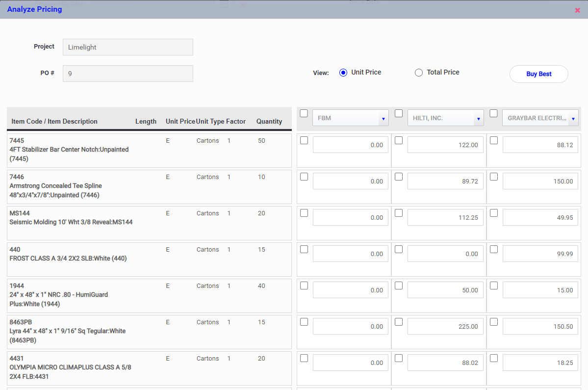588x390 pixels.
Task: Select the Seismic Molding 10' Wht row
Action: tap(149, 223)
